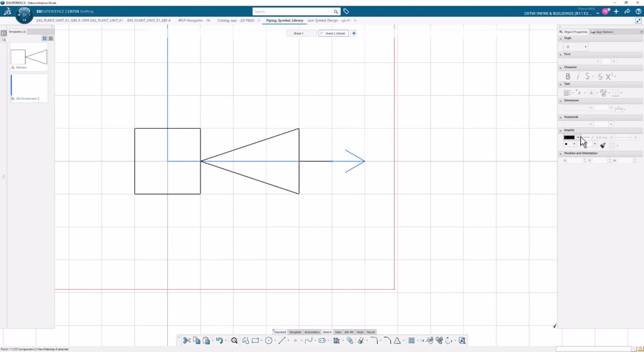Open the Piping_Symbol_Library tab

point(284,21)
